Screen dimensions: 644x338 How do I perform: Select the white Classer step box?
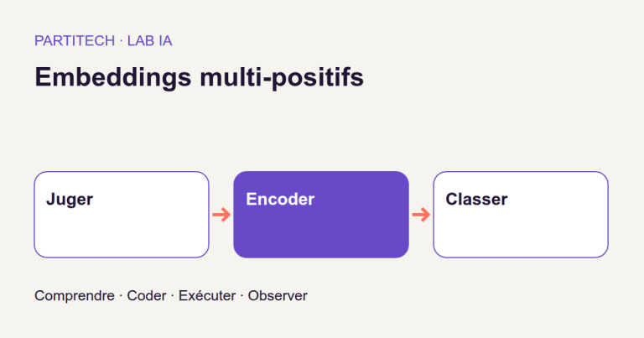[x=521, y=215]
